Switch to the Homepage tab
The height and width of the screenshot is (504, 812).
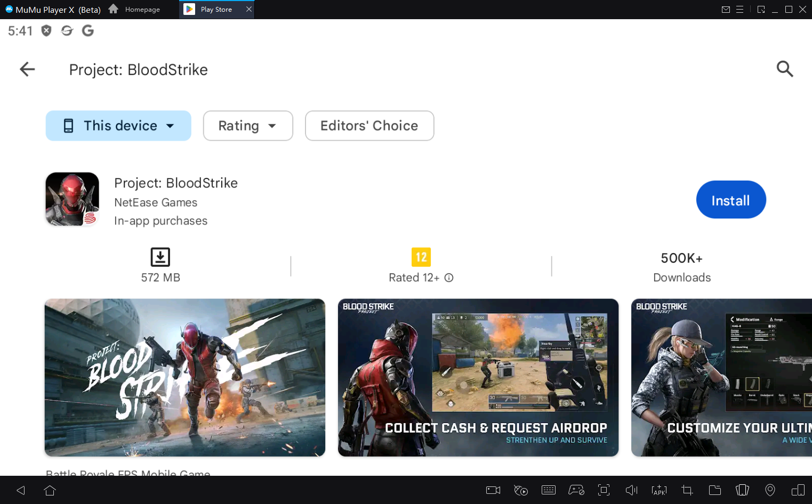coord(134,10)
